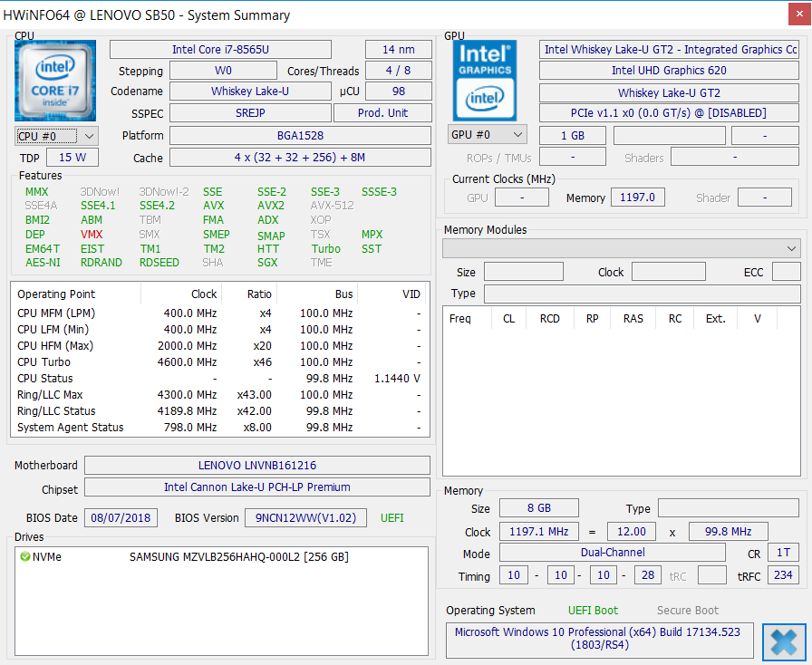This screenshot has width=812, height=665.
Task: Click the BIOS Version 9NCN12WW field
Action: click(x=306, y=518)
